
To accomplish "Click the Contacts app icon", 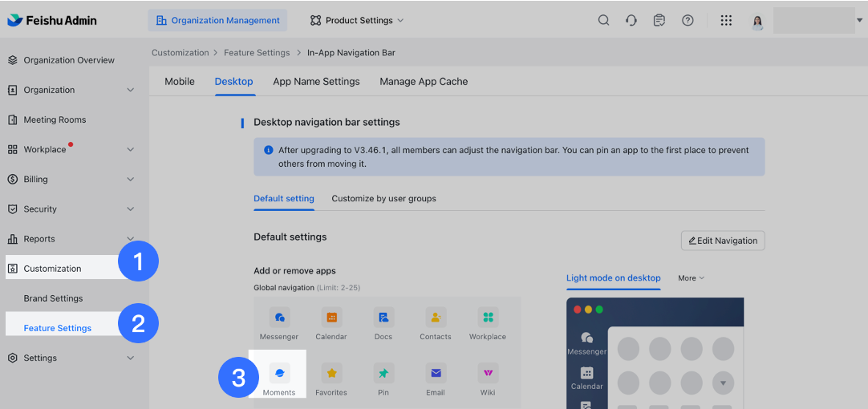I will [x=436, y=317].
